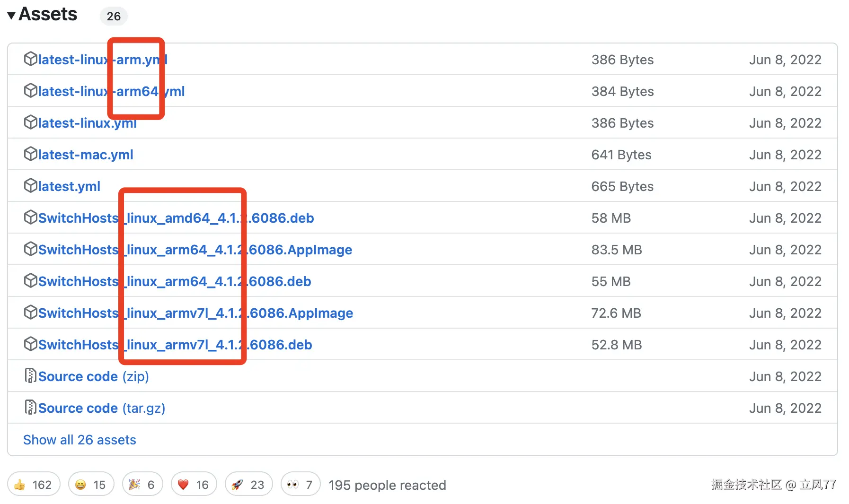React with the rocket emoji (23)
Image resolution: width=849 pixels, height=504 pixels.
249,484
